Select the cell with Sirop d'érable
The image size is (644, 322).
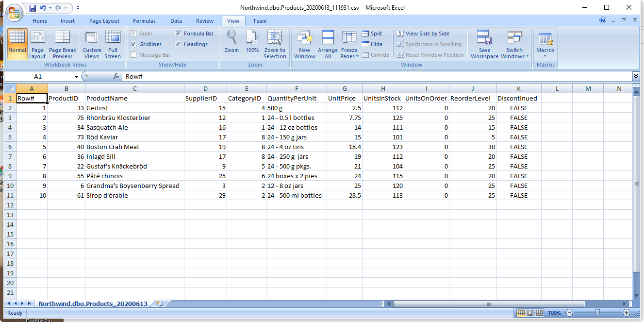pyautogui.click(x=135, y=195)
